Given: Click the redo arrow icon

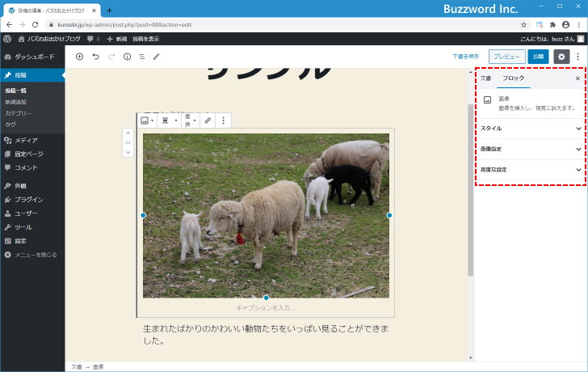Looking at the screenshot, I should (111, 57).
